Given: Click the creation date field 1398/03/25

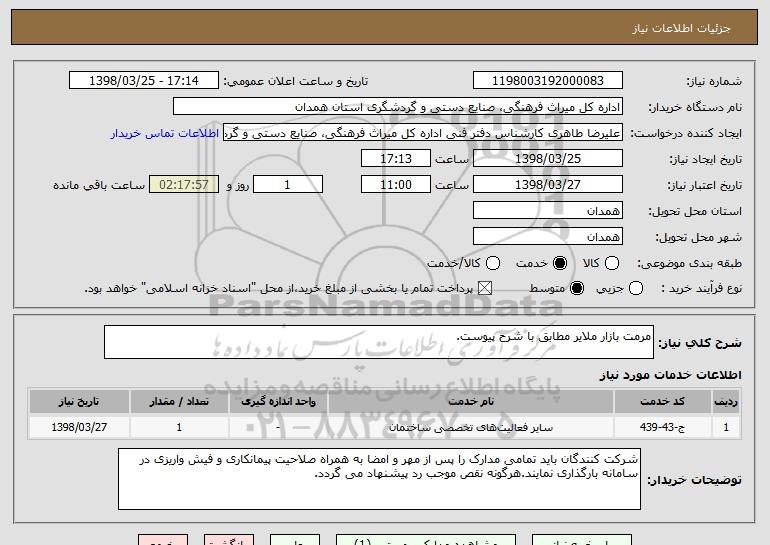Looking at the screenshot, I should (548, 159).
